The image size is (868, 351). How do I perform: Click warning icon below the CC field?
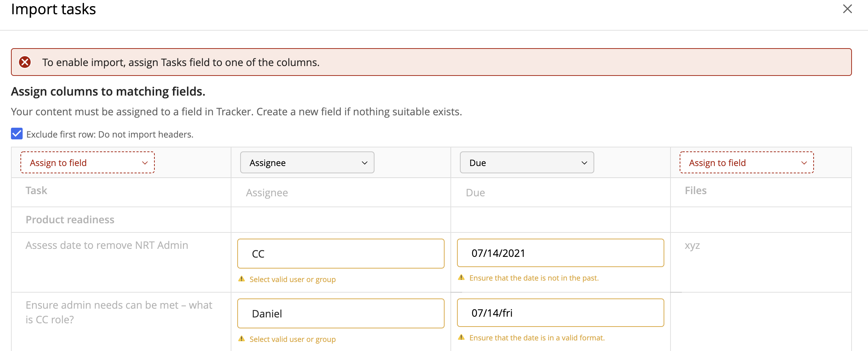pyautogui.click(x=242, y=279)
